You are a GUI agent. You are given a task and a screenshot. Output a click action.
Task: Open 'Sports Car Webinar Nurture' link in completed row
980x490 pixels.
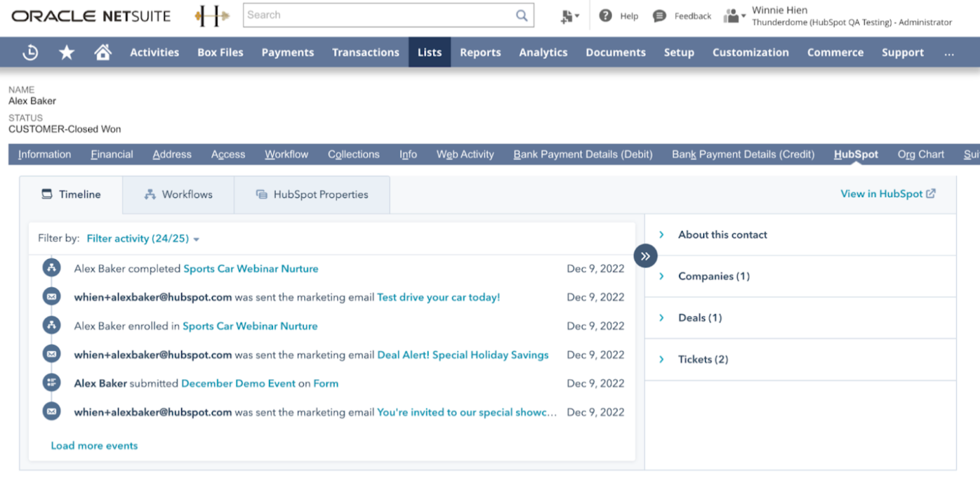pos(251,268)
